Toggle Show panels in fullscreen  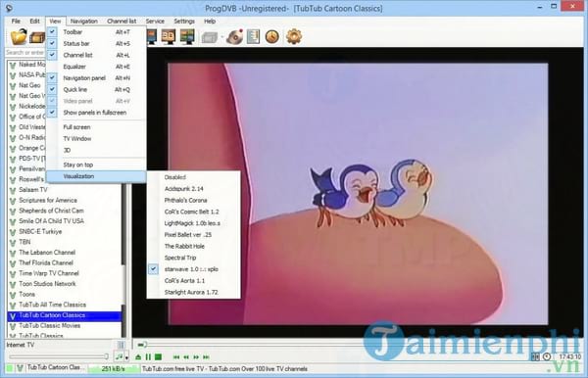[x=96, y=113]
